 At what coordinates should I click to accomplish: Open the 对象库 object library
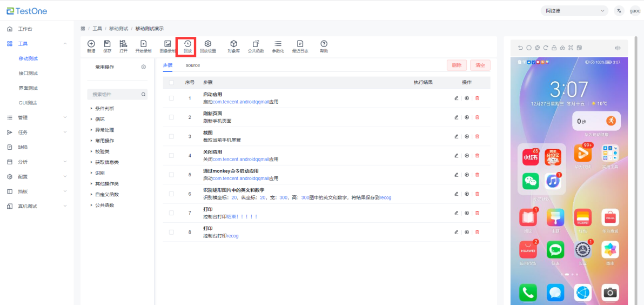pyautogui.click(x=233, y=46)
